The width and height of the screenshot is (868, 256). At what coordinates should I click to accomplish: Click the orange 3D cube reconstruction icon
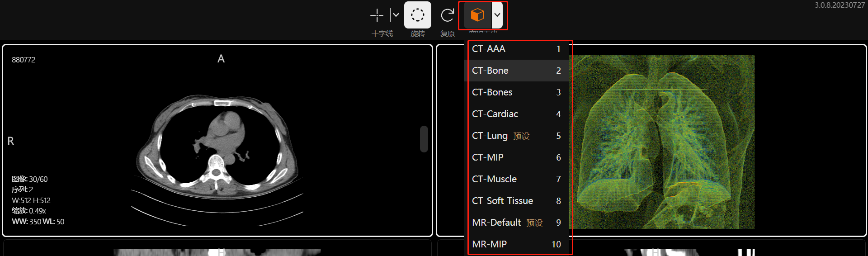pos(477,15)
